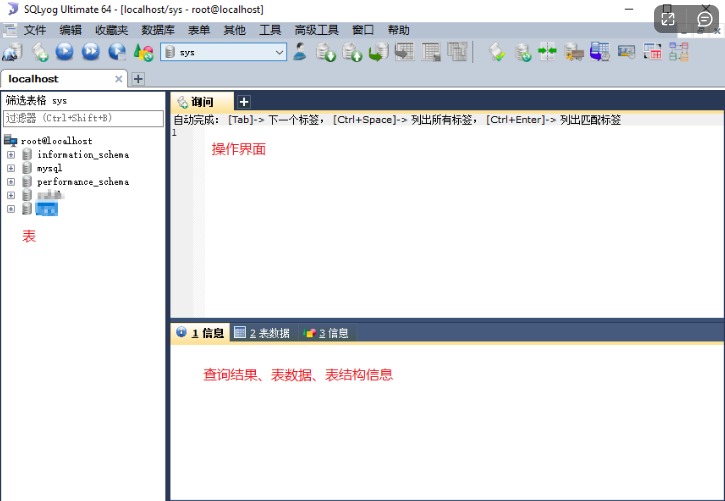This screenshot has width=725, height=501.
Task: Open the 工具 menu
Action: tap(270, 30)
